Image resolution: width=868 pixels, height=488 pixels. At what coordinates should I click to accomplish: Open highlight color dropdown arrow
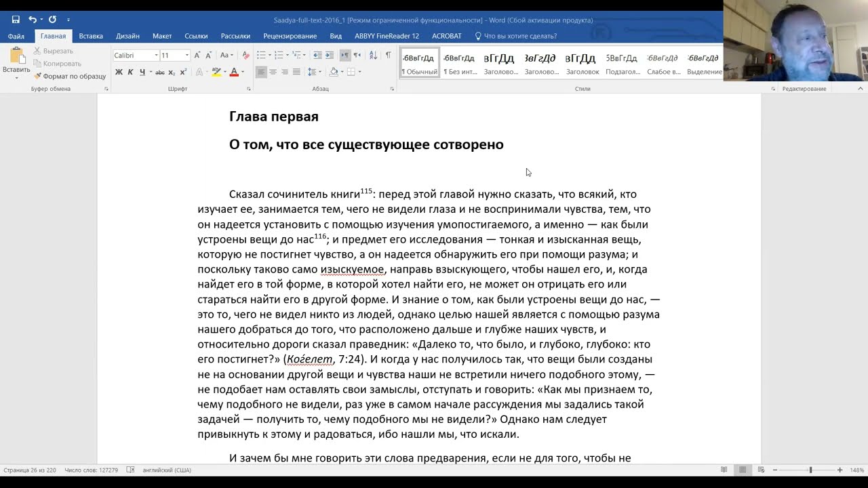(x=224, y=72)
